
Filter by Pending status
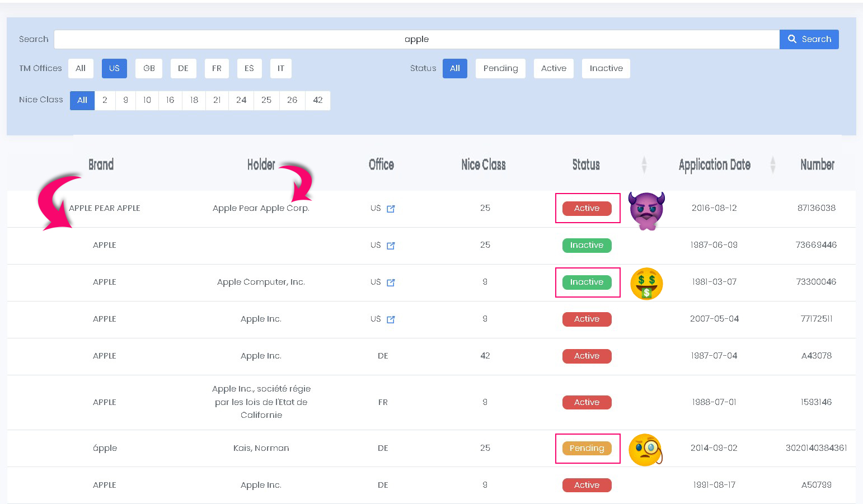tap(500, 68)
